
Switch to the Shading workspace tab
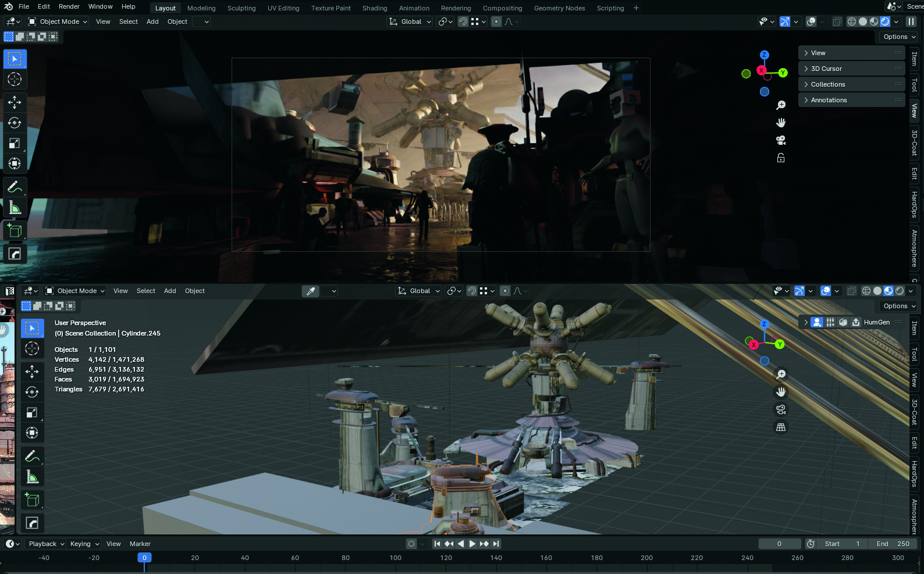click(375, 8)
